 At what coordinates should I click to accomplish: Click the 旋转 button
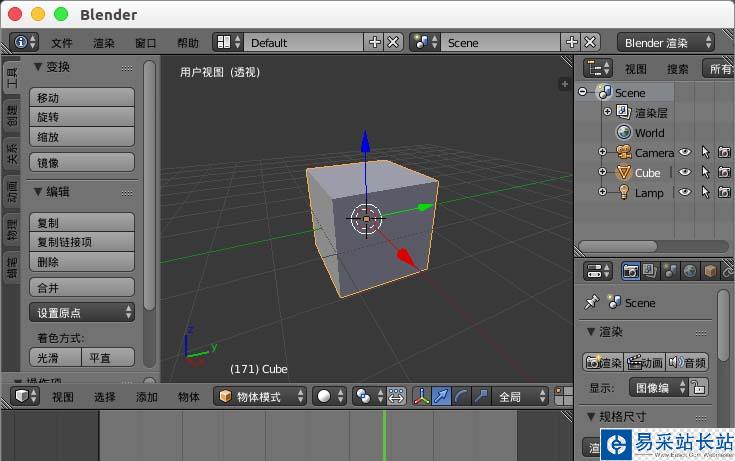[82, 117]
